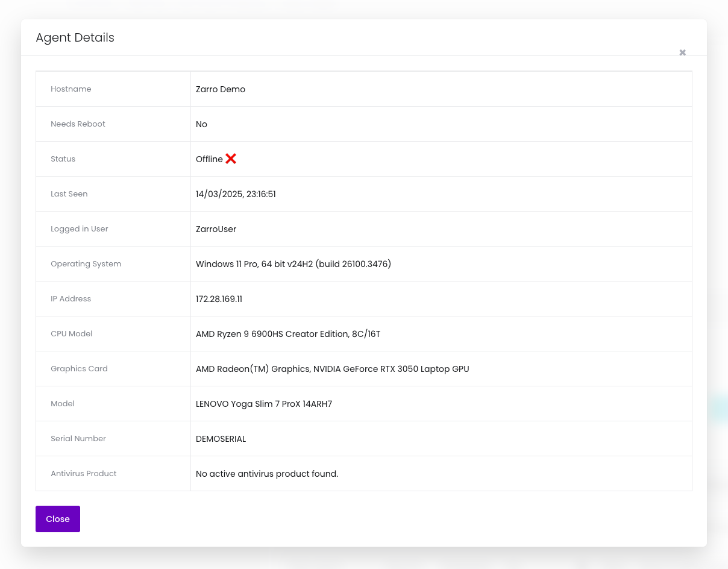The image size is (728, 569).
Task: Click the LENOVO Yoga Slim 7 model value
Action: pos(264,404)
